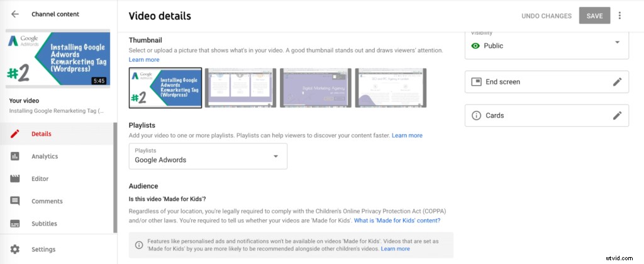Click the SAVE button
Image resolution: width=644 pixels, height=264 pixels.
click(x=594, y=16)
